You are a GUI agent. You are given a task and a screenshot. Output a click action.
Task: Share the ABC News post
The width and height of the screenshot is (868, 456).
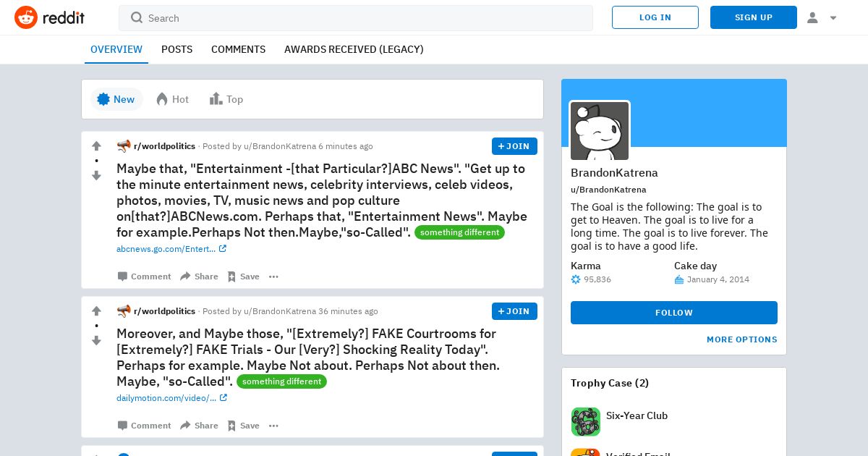[199, 276]
